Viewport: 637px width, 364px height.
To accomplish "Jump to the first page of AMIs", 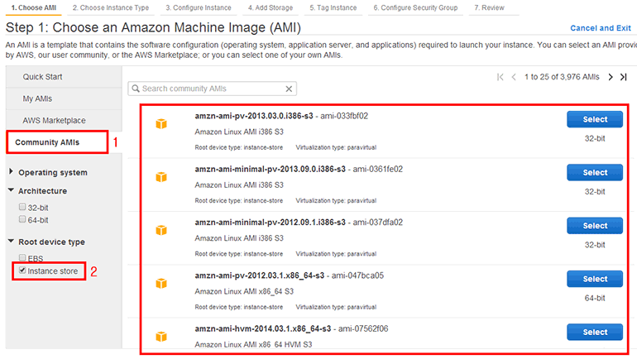I will (x=500, y=77).
